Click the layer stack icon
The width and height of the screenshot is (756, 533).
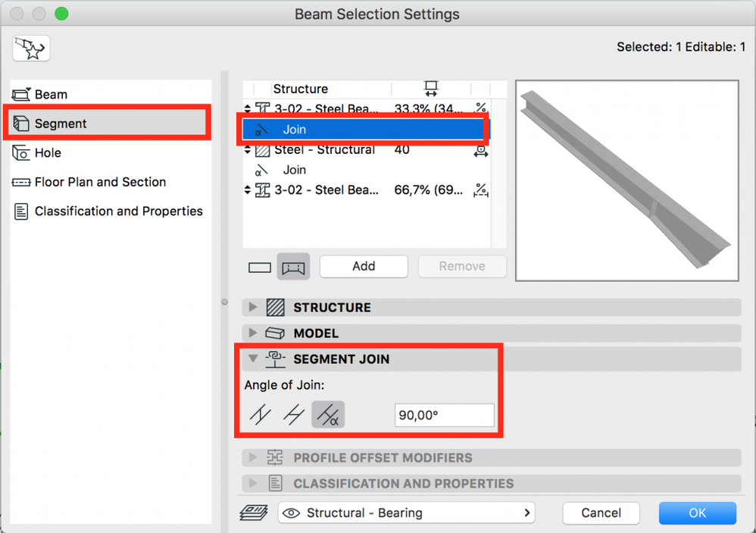point(254,513)
